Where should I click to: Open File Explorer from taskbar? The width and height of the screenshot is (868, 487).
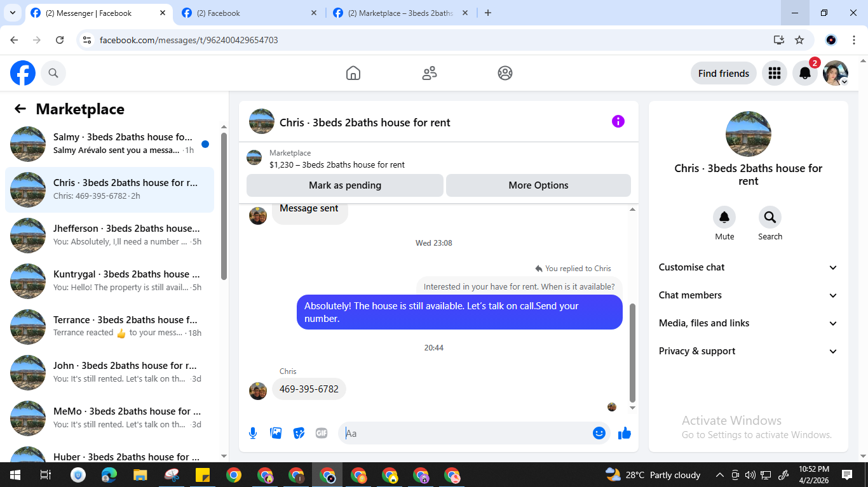pos(140,475)
